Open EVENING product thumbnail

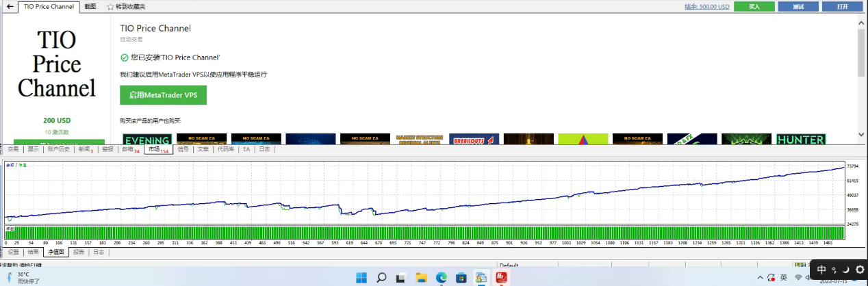147,139
